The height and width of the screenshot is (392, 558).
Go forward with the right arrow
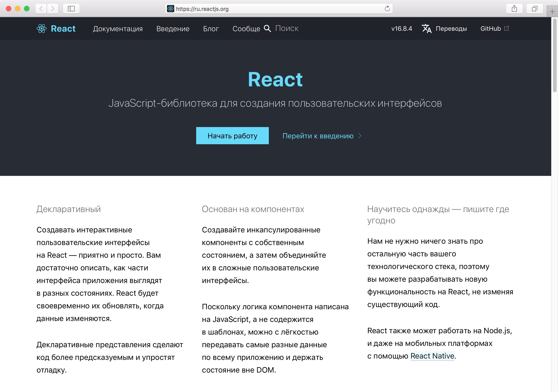click(x=52, y=9)
